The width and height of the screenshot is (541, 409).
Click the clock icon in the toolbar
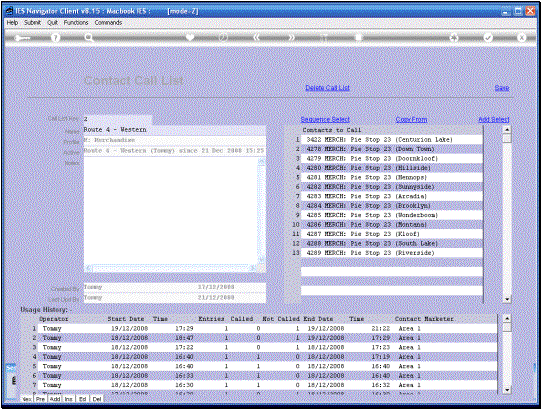pyautogui.click(x=223, y=37)
